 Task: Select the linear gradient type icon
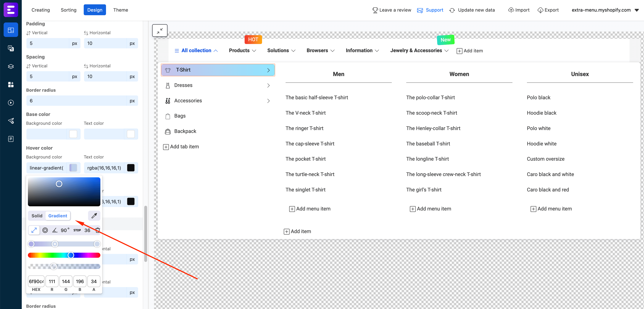[x=34, y=230]
